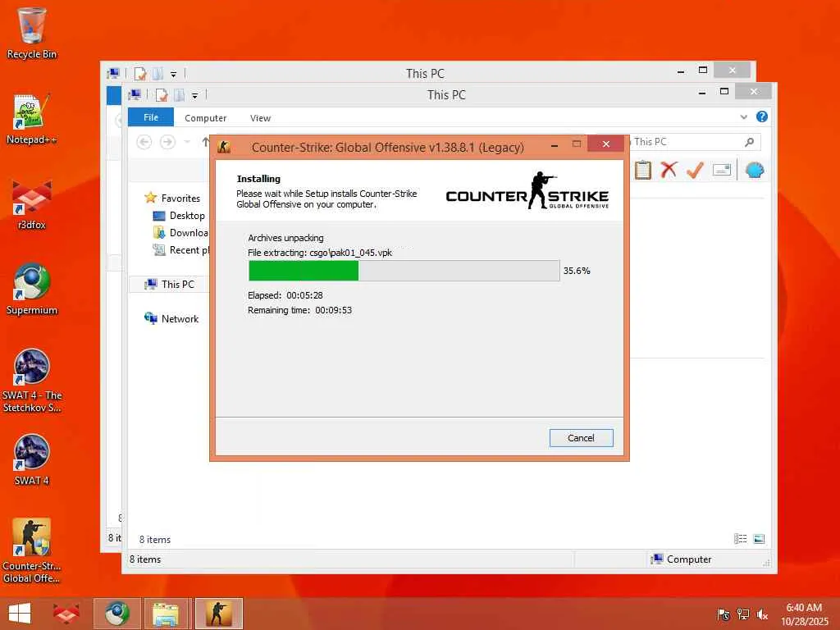Click the orange checkmark ribbon icon

pyautogui.click(x=695, y=171)
